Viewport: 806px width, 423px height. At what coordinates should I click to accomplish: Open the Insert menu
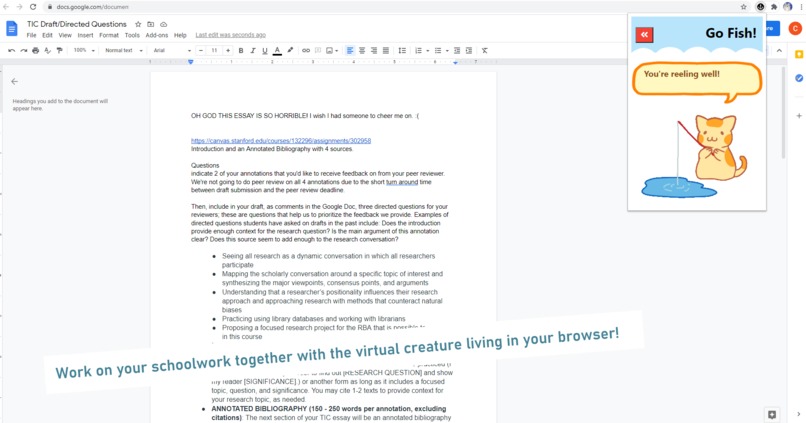click(85, 35)
